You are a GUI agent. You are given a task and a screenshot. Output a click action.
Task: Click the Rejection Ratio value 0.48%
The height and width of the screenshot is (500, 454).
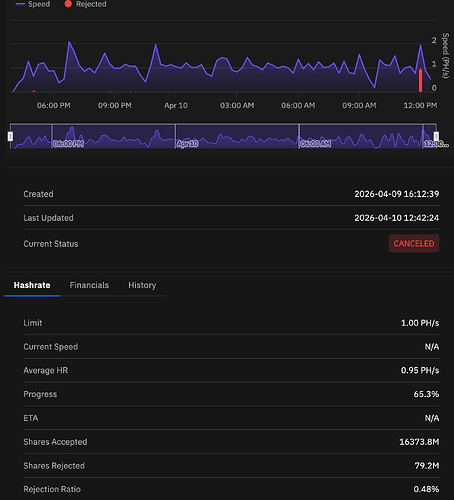(x=426, y=489)
